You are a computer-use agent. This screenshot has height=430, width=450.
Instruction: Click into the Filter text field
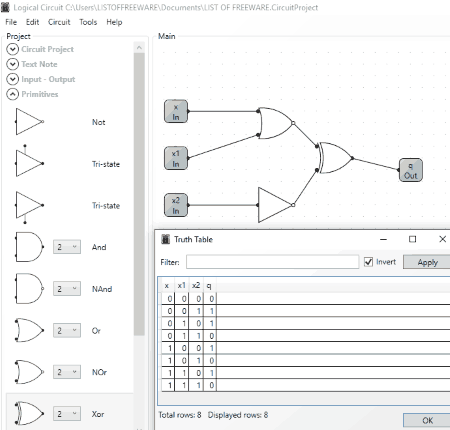(272, 262)
